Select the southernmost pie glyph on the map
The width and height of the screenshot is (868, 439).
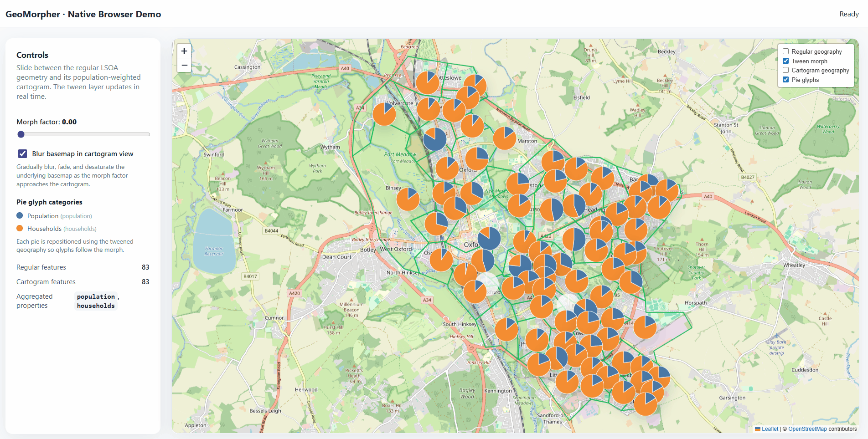click(x=646, y=404)
